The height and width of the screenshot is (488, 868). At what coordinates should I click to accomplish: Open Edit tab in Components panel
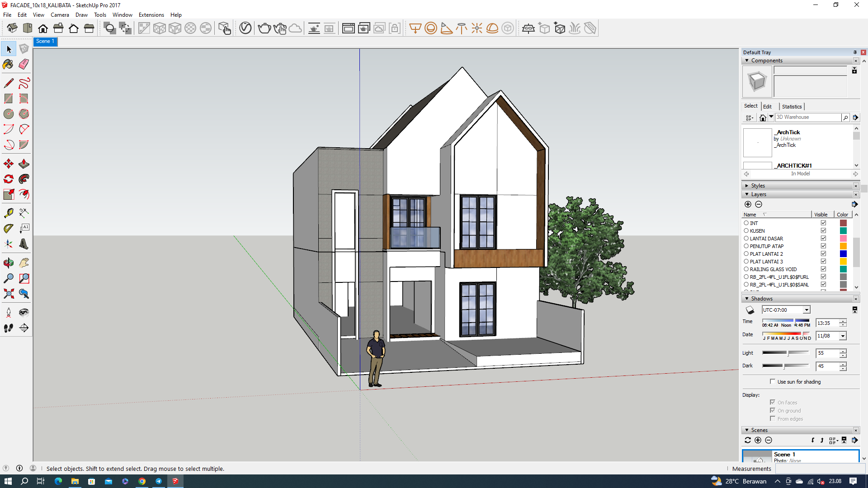[x=767, y=107]
